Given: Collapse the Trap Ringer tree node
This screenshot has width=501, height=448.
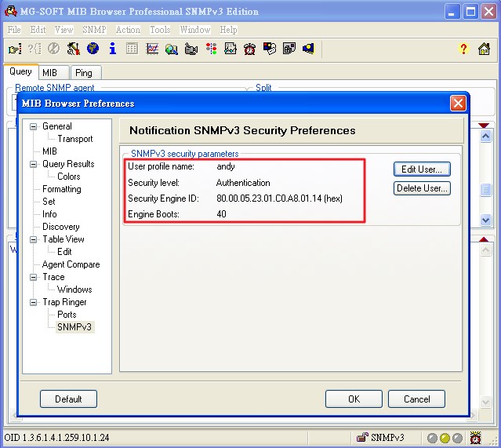Looking at the screenshot, I should [x=33, y=302].
